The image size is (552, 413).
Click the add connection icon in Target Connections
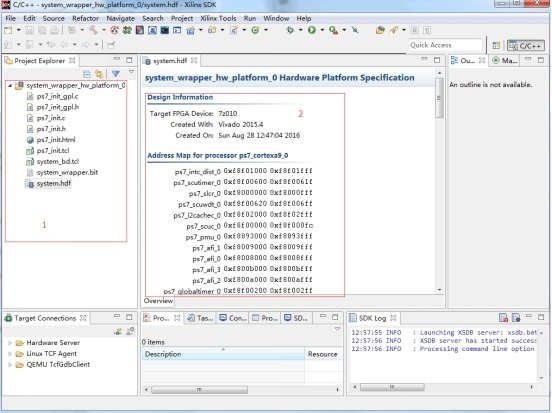tap(118, 331)
